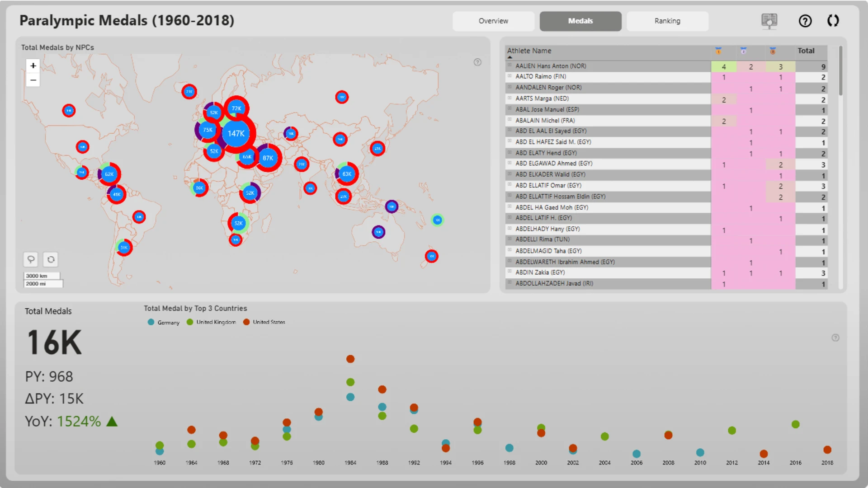Sort table by Athlete Name header
The image size is (868, 488).
pos(529,51)
